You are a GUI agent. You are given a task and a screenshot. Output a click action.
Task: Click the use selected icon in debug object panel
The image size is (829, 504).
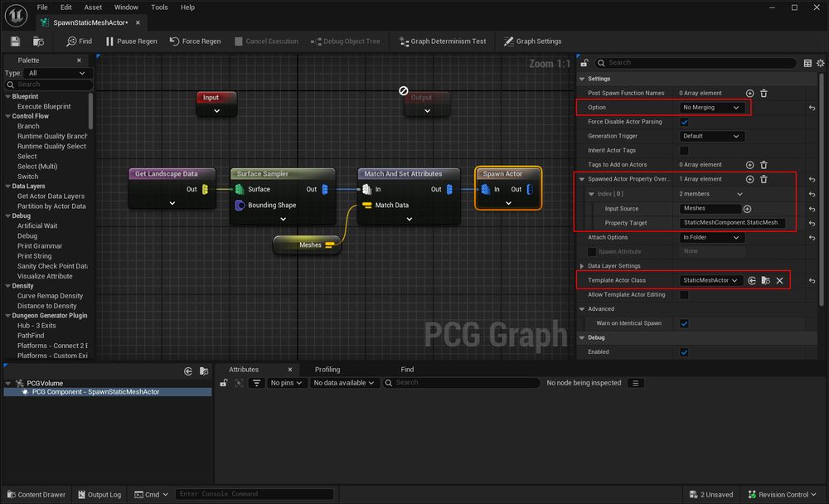point(188,371)
